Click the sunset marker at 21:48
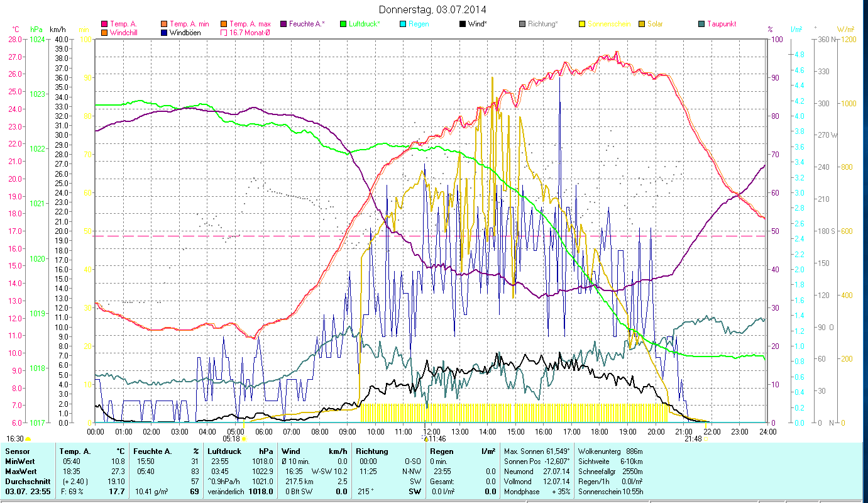 (x=706, y=439)
